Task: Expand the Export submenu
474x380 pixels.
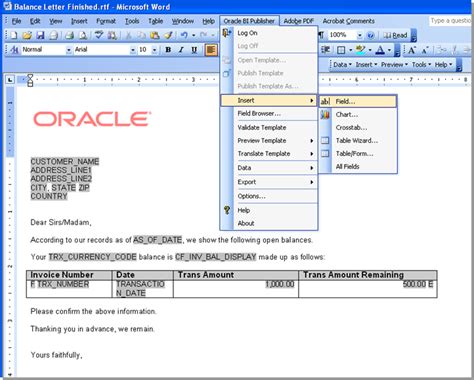Action: tap(269, 182)
